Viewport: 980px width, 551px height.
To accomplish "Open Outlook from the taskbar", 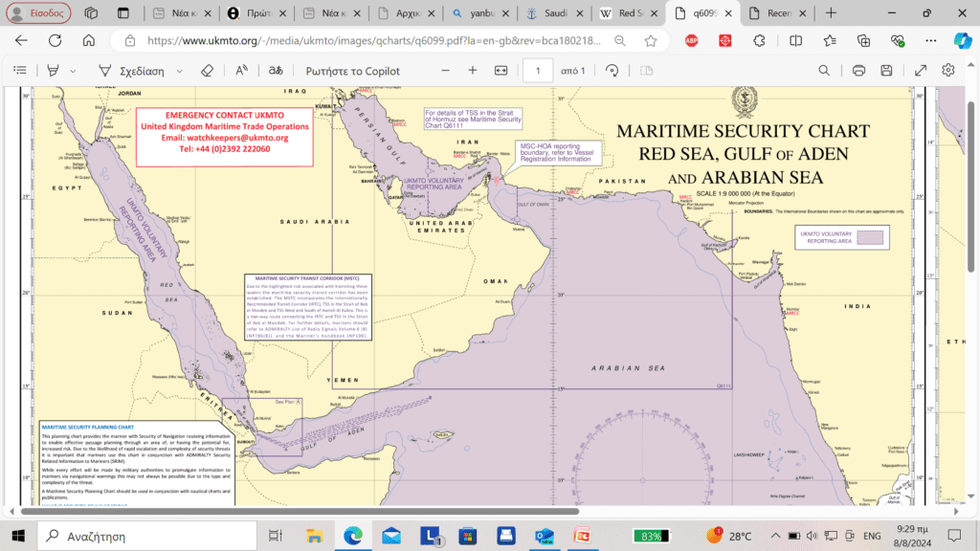I will (544, 536).
